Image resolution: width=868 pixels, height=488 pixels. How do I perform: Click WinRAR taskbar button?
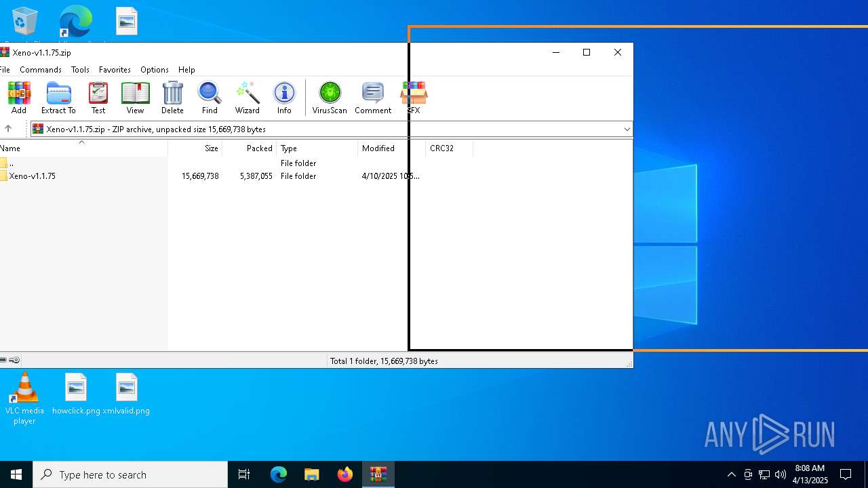pos(378,474)
